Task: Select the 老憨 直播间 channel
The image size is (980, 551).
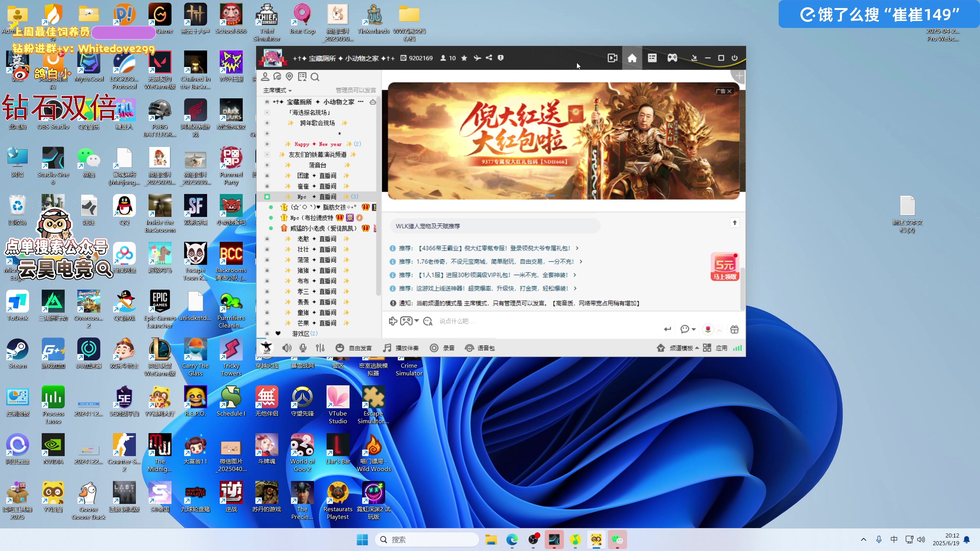Action: (317, 239)
